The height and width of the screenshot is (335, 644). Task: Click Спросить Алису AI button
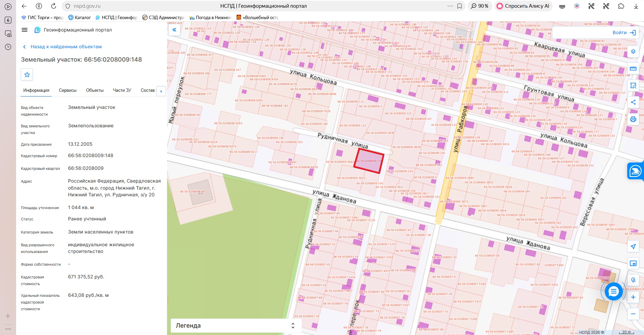click(523, 6)
